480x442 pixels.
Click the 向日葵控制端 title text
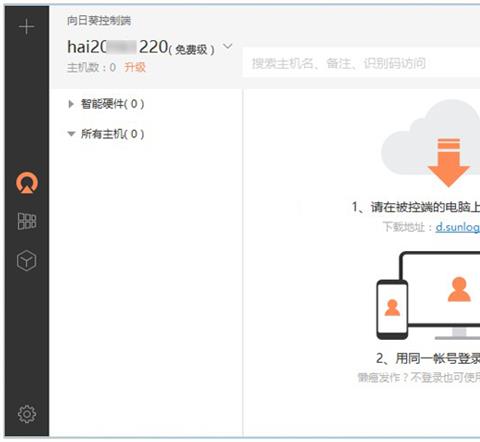click(99, 21)
